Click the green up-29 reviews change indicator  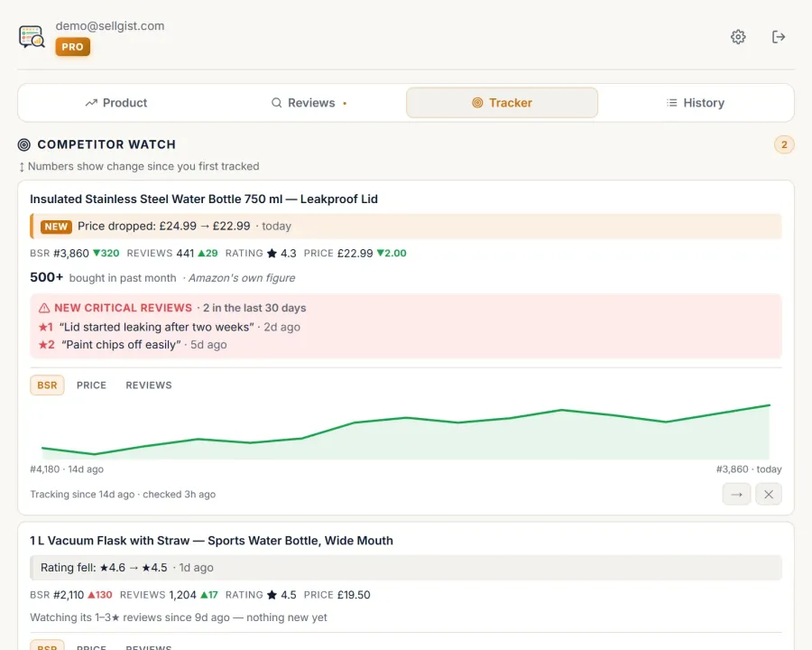(x=208, y=254)
